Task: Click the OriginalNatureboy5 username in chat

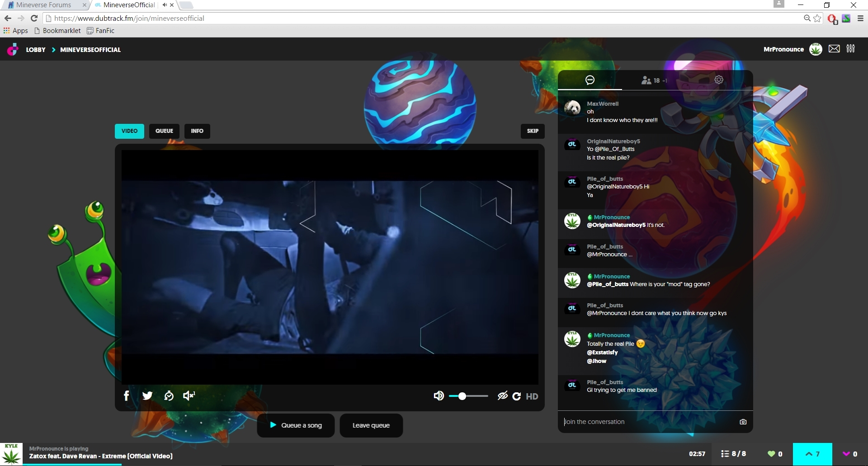Action: [613, 141]
